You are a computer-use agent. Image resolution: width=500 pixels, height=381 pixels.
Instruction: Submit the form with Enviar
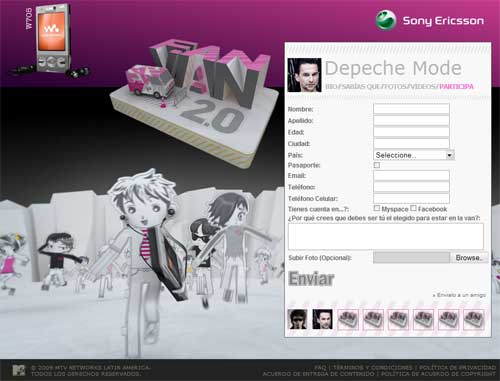311,279
